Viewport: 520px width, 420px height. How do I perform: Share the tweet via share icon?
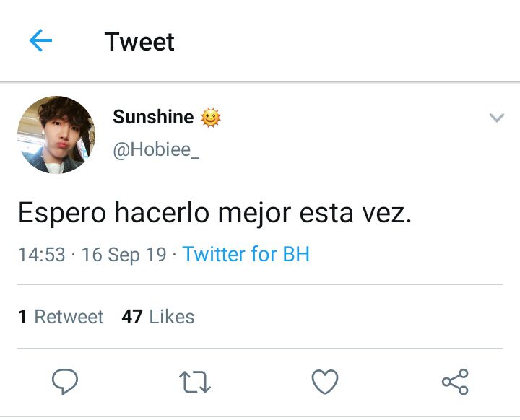(x=455, y=382)
